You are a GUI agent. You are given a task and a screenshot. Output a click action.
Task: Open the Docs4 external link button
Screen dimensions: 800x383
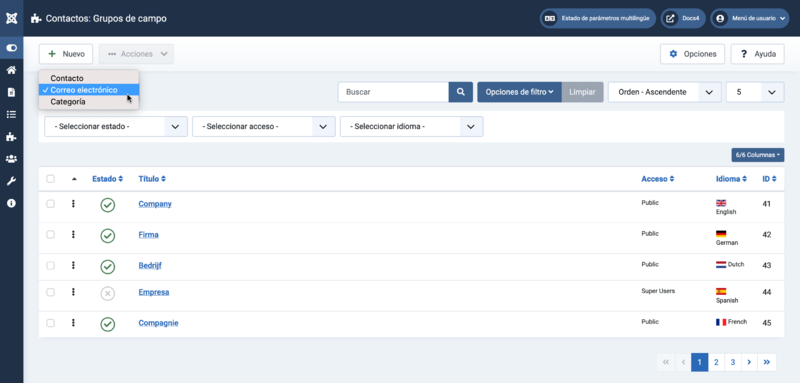pyautogui.click(x=683, y=18)
